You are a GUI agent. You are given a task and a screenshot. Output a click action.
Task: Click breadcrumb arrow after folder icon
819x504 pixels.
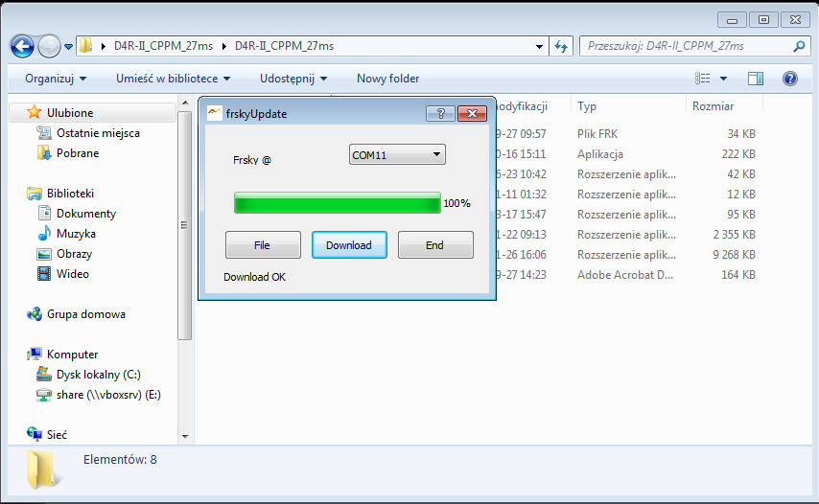pos(104,46)
